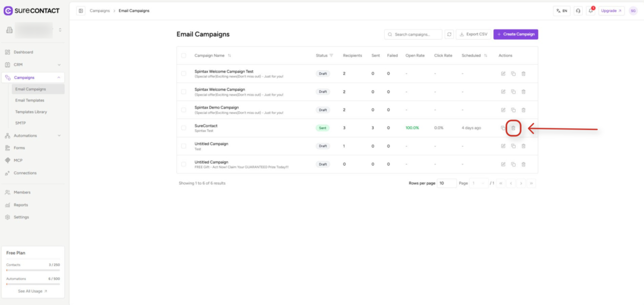Delete the Untitled Campaign with subtitle Test

[x=523, y=146]
